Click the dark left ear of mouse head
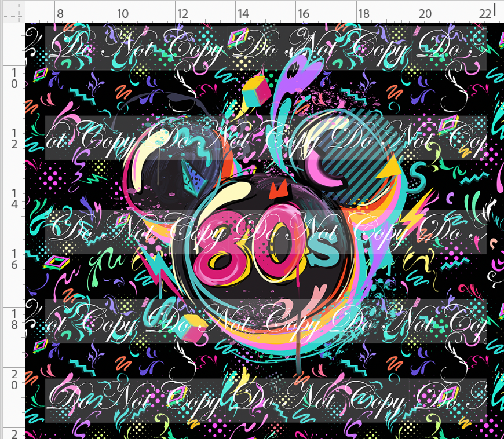504x439 pixels. (x=174, y=167)
